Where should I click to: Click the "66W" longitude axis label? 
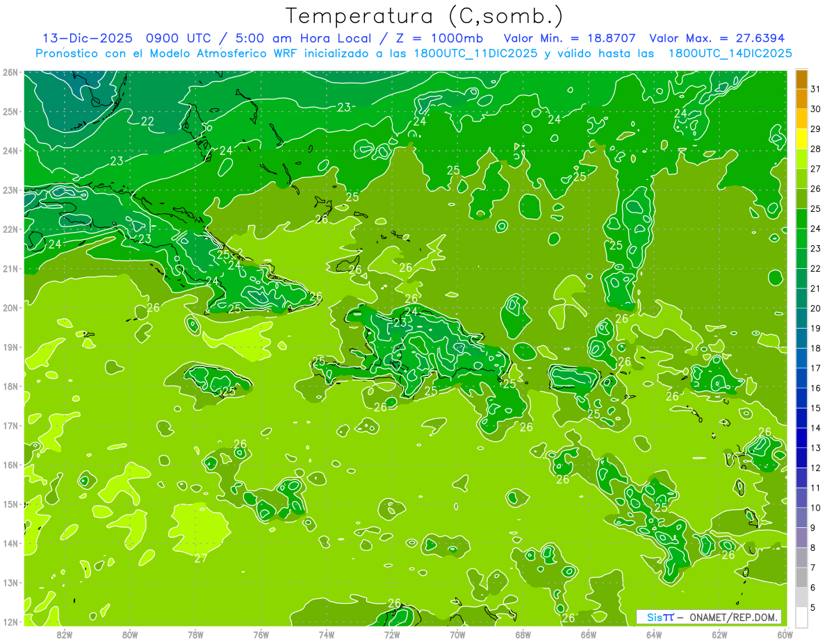pyautogui.click(x=588, y=634)
